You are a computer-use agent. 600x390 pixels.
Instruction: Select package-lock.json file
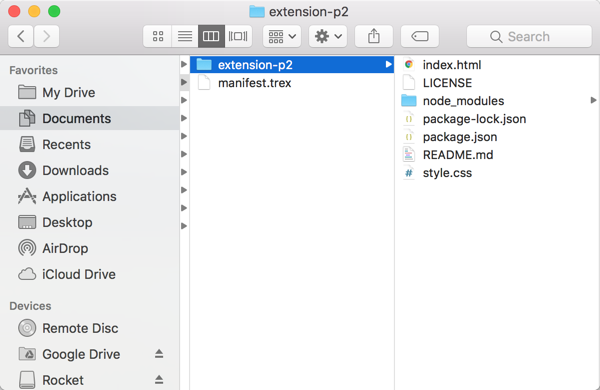[497, 119]
